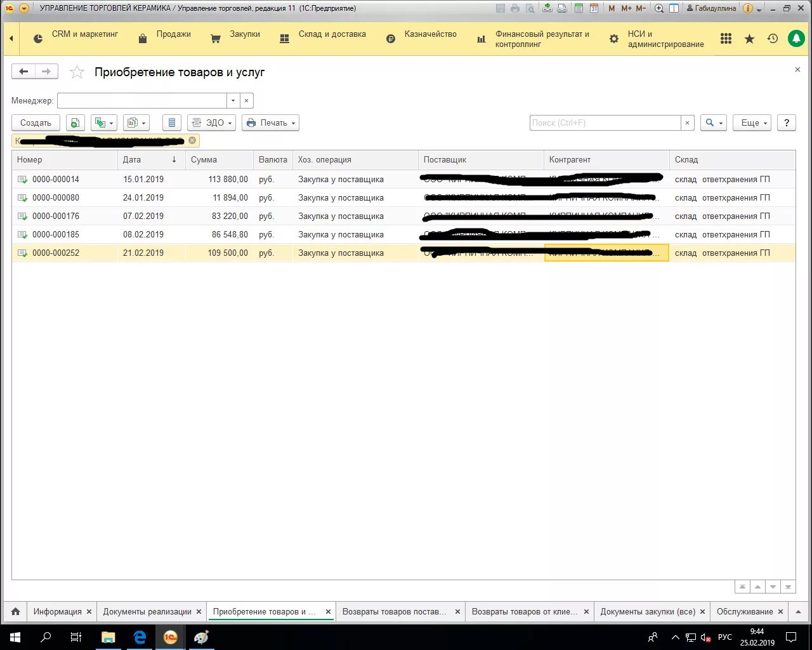Go back with the left arrow button

point(23,72)
